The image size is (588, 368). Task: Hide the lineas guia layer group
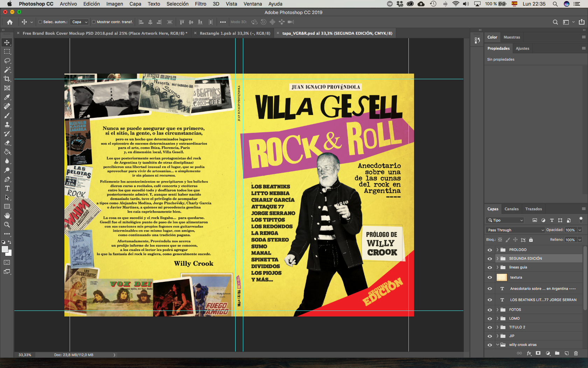pos(490,267)
